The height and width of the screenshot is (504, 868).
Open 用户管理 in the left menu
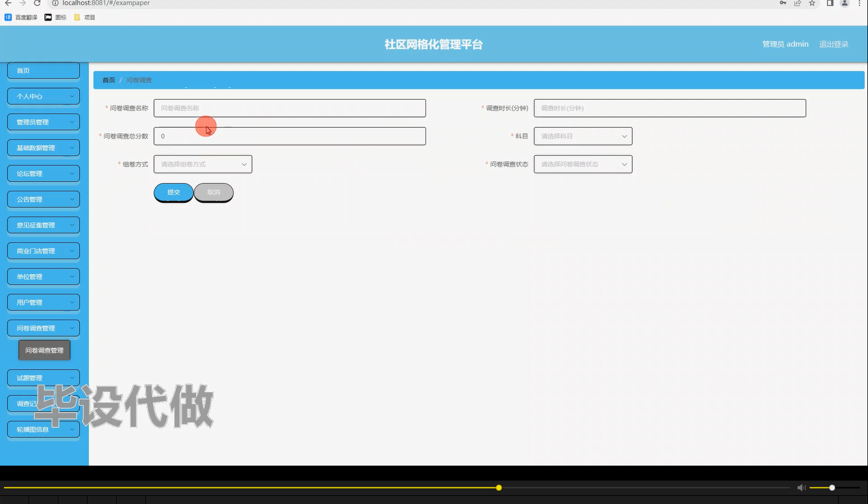pyautogui.click(x=43, y=302)
